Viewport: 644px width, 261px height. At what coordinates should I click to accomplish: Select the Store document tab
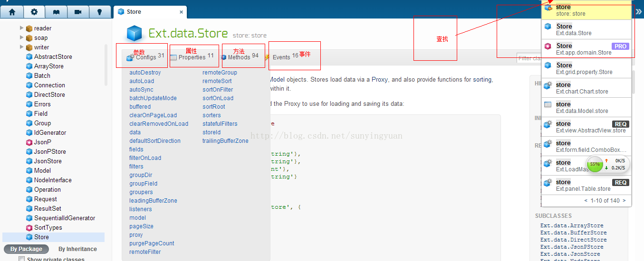point(150,12)
